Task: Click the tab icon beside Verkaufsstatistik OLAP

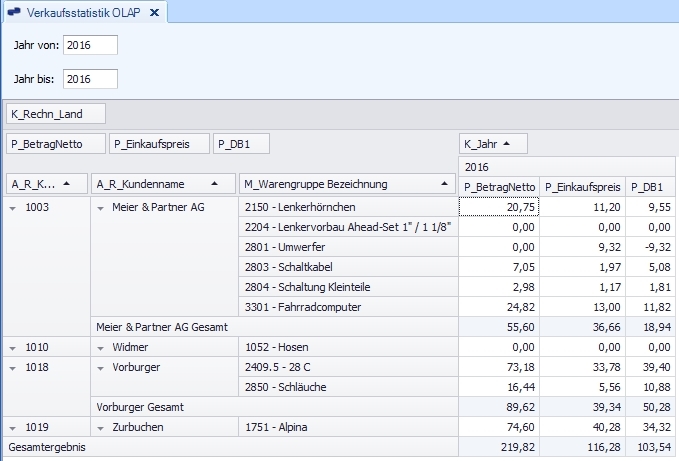Action: tap(15, 12)
